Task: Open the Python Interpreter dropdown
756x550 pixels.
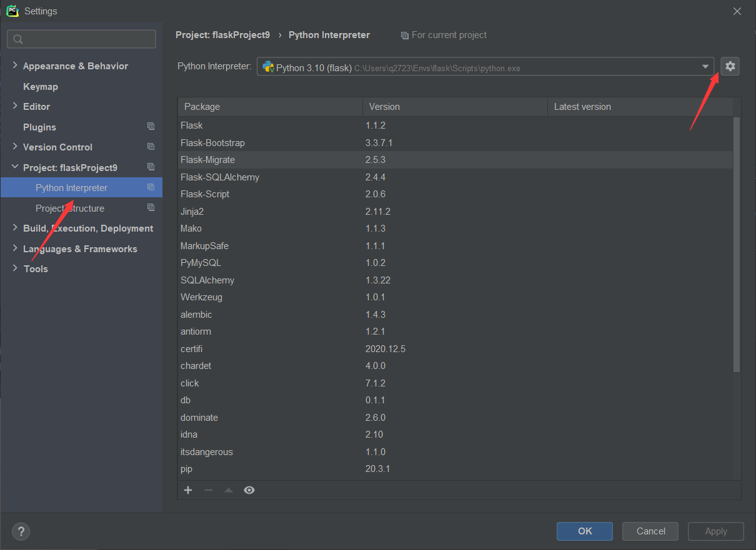Action: [x=705, y=67]
